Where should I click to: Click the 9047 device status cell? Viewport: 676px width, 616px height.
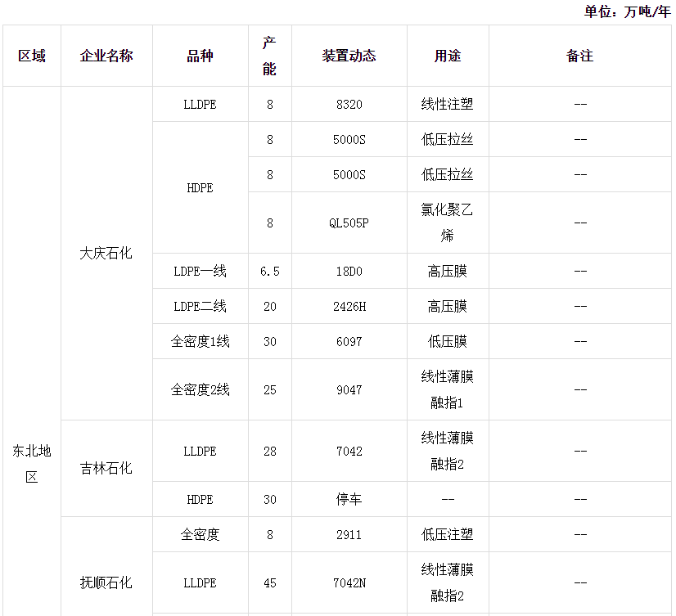(x=349, y=389)
